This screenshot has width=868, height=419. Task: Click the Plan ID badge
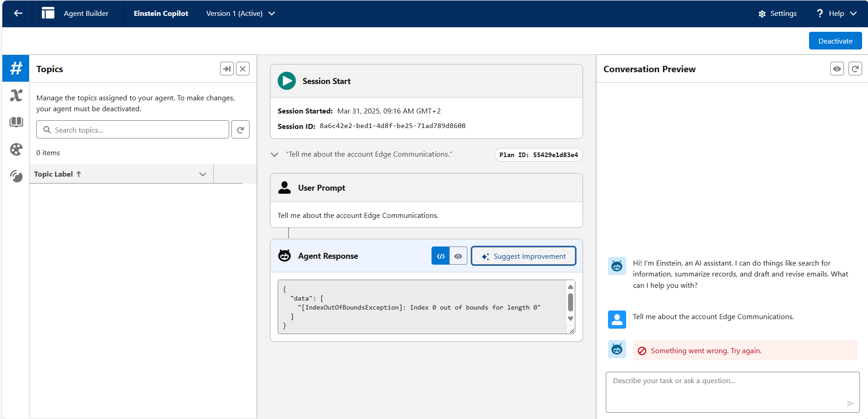[x=539, y=155]
